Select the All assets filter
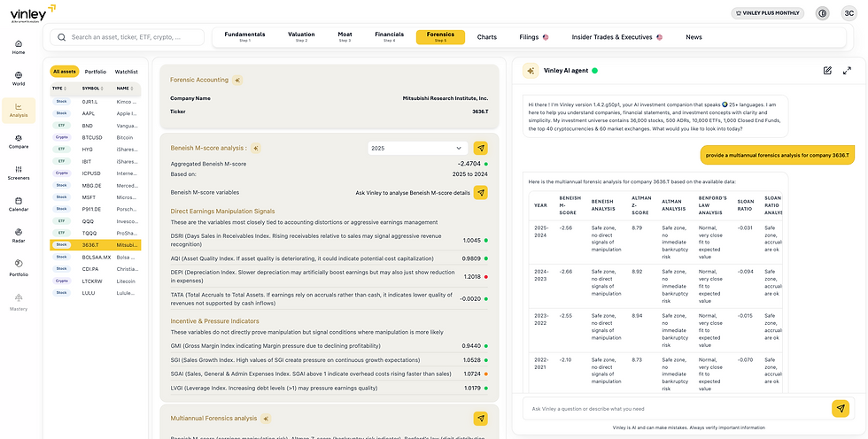868x439 pixels. (65, 72)
